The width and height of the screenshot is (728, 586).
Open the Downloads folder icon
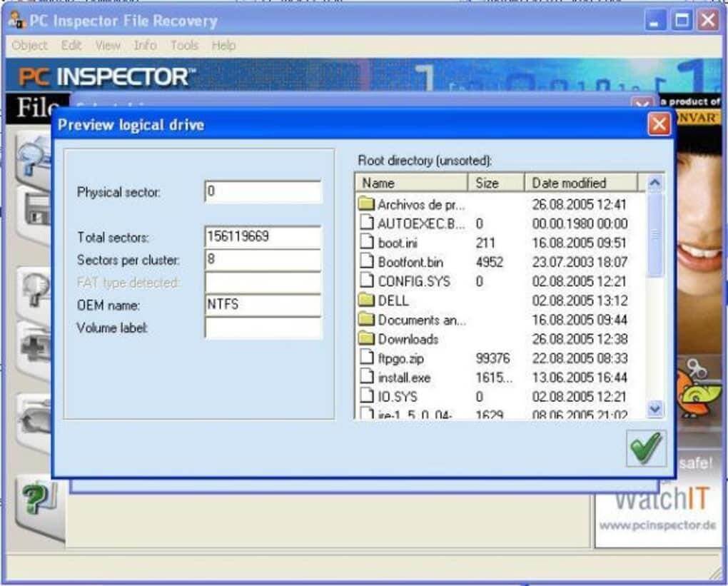coord(406,339)
